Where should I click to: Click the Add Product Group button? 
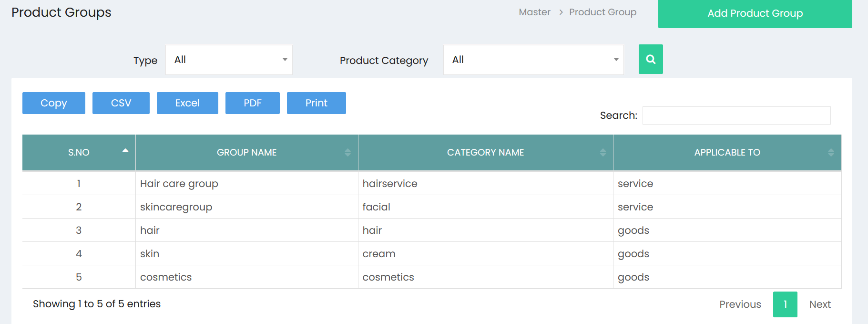(x=755, y=13)
